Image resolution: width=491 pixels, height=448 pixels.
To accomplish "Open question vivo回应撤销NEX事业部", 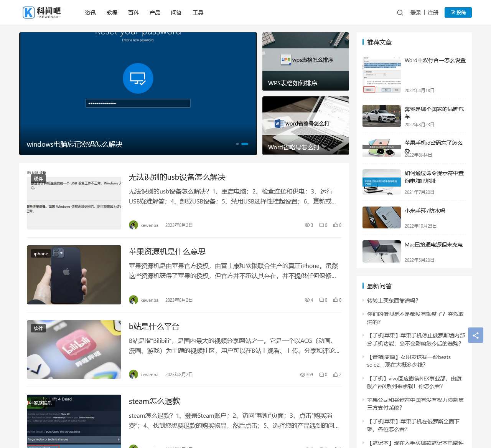I will 414,382.
